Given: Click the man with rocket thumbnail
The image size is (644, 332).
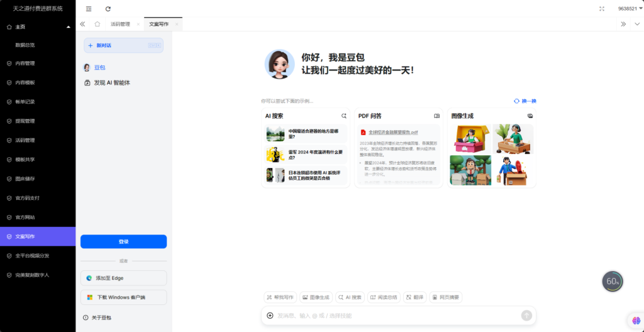Looking at the screenshot, I should pos(513,170).
